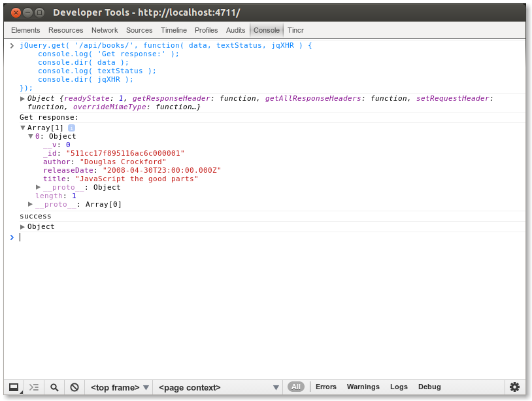532x401 pixels.
Task: Switch to the Tincr tab
Action: click(x=295, y=30)
